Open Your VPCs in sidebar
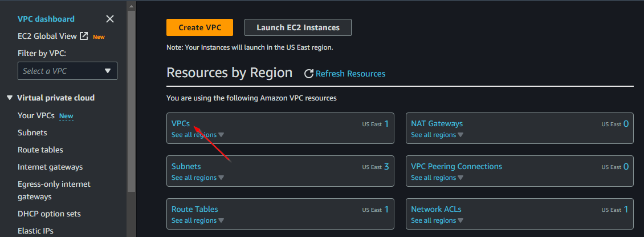This screenshot has height=237, width=644. 36,115
